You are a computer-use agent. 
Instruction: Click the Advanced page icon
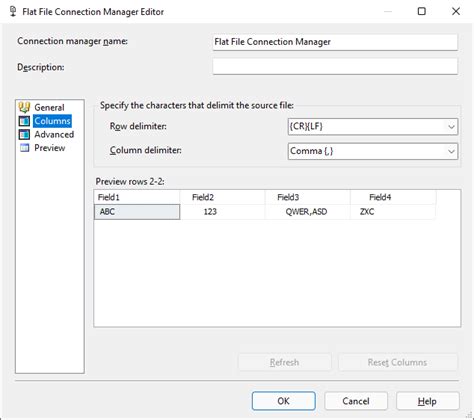24,134
